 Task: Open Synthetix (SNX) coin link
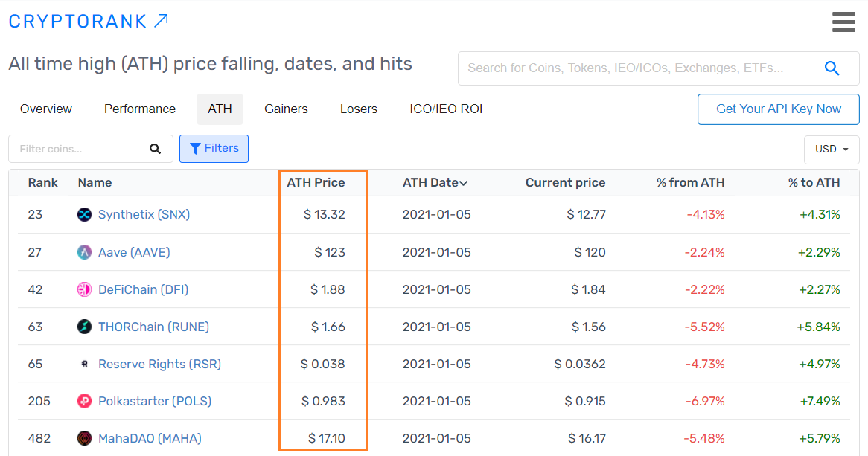(x=144, y=215)
